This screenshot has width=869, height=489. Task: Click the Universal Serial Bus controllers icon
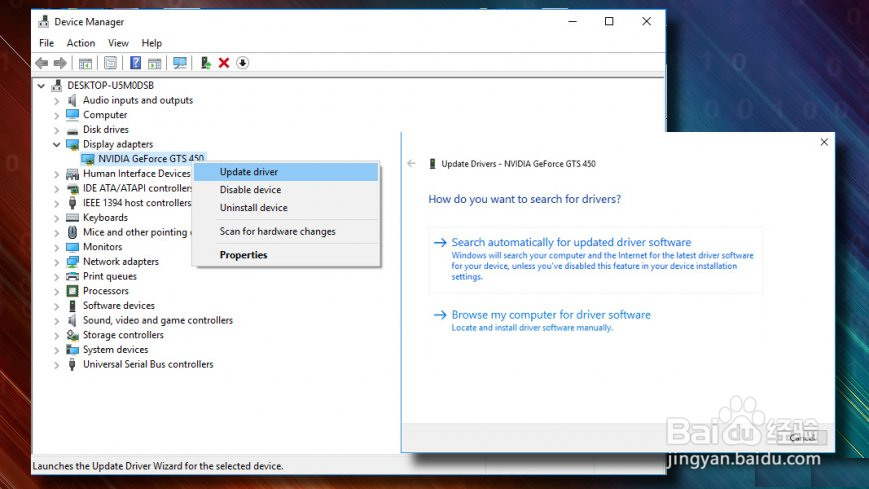coord(72,364)
